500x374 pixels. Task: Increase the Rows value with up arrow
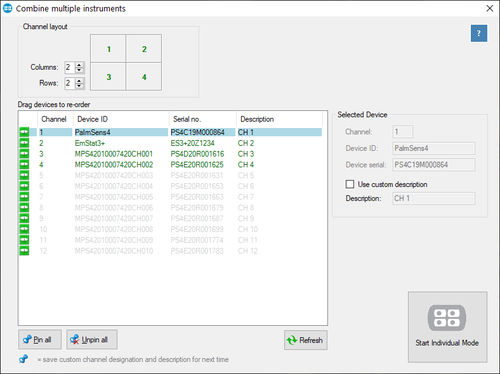[79, 80]
